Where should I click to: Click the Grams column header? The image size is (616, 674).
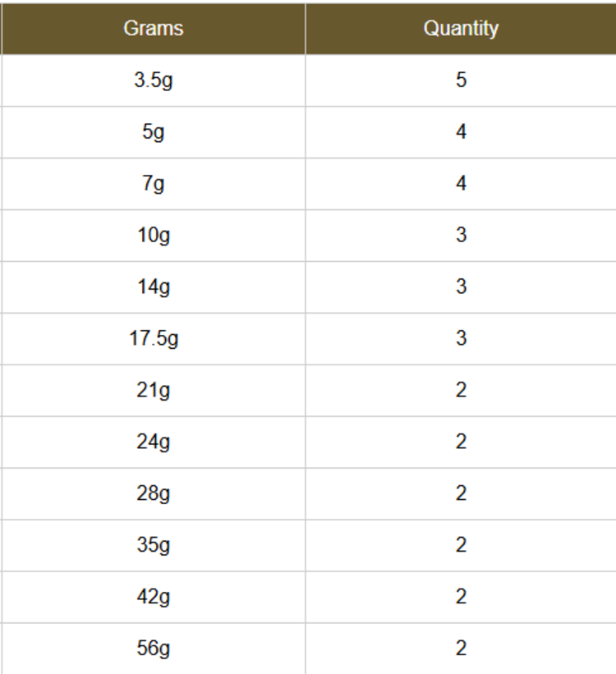pyautogui.click(x=154, y=29)
